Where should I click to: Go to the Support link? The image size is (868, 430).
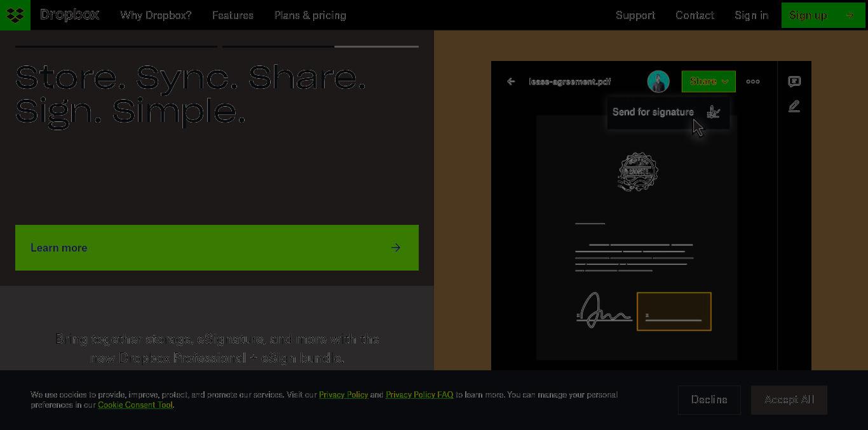[635, 15]
